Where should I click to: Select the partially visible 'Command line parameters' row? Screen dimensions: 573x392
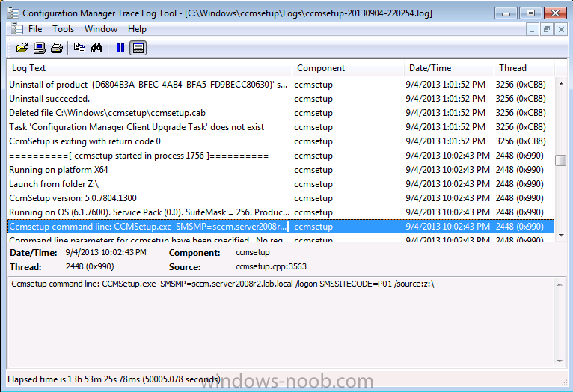281,239
